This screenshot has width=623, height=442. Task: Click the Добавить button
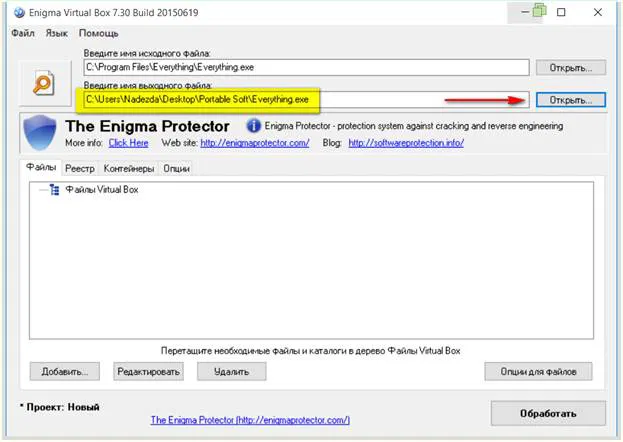click(65, 371)
